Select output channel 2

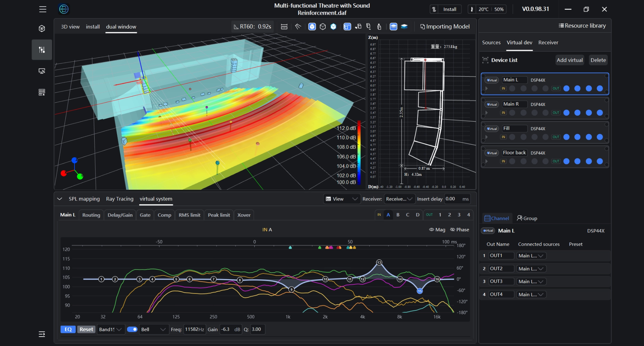pos(449,215)
